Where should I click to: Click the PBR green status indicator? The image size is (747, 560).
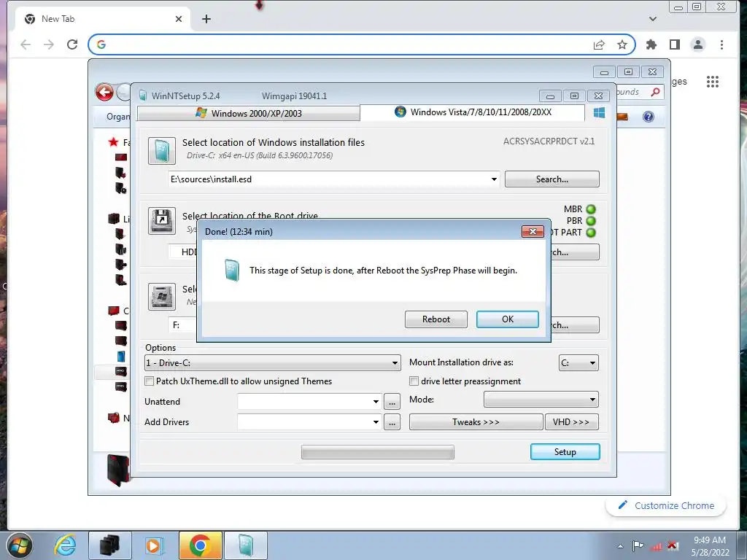point(591,221)
